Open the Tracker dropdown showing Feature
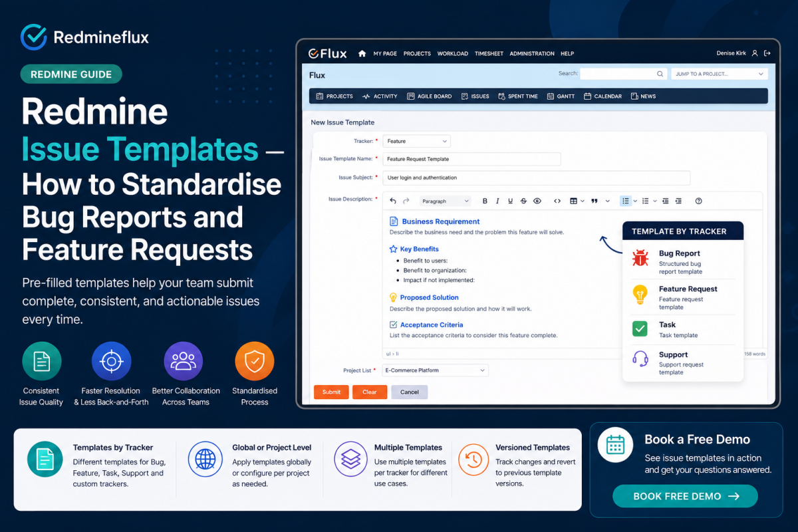This screenshot has height=532, width=798. [417, 141]
